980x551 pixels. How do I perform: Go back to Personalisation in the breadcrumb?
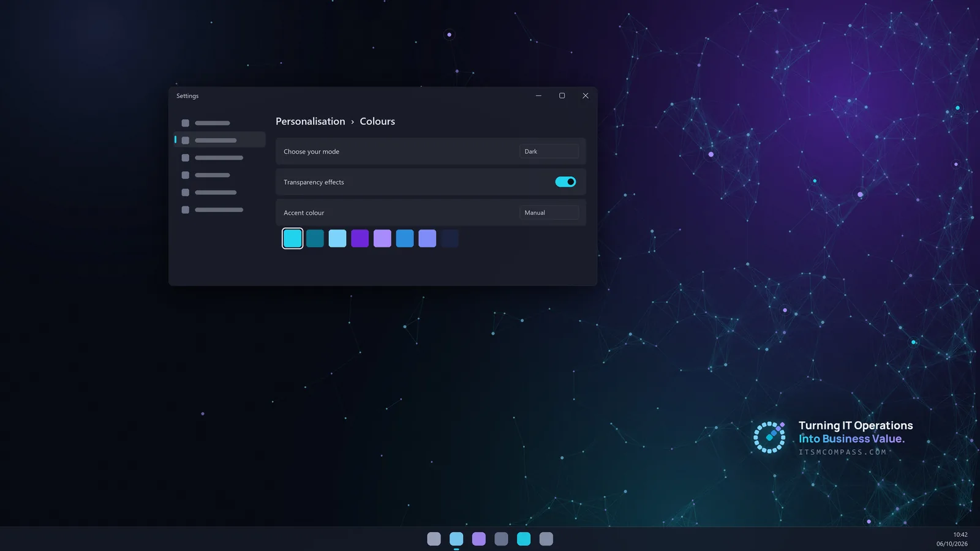pos(310,121)
